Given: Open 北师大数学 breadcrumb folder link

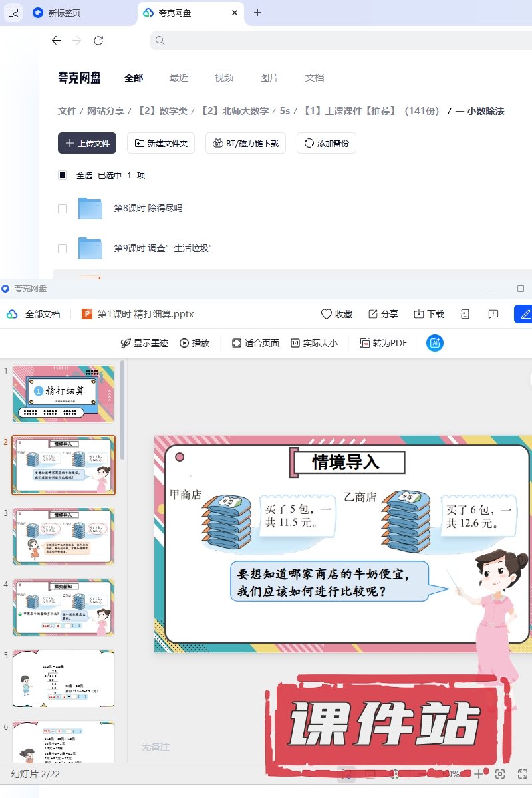Looking at the screenshot, I should pyautogui.click(x=235, y=111).
